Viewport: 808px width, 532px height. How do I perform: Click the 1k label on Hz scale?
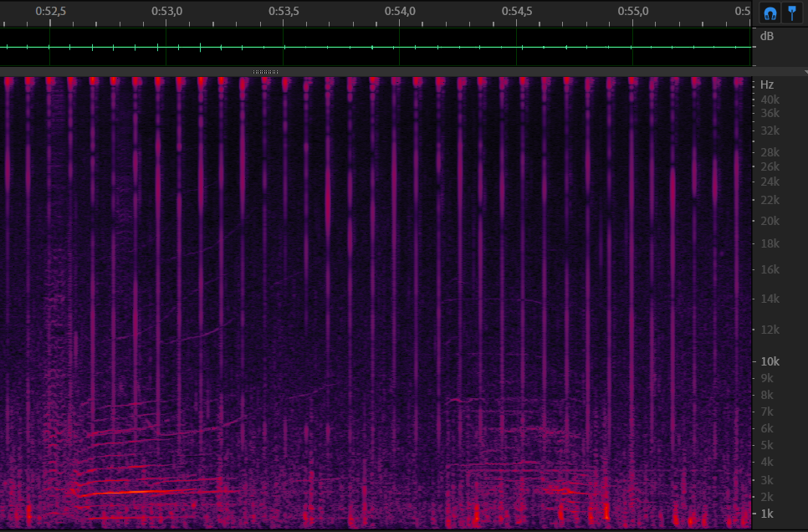766,513
